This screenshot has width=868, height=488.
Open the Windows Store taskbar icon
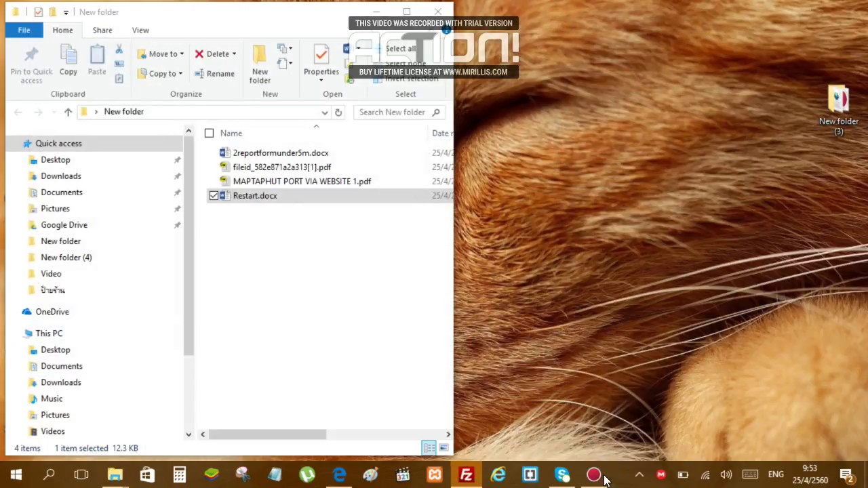pos(147,474)
